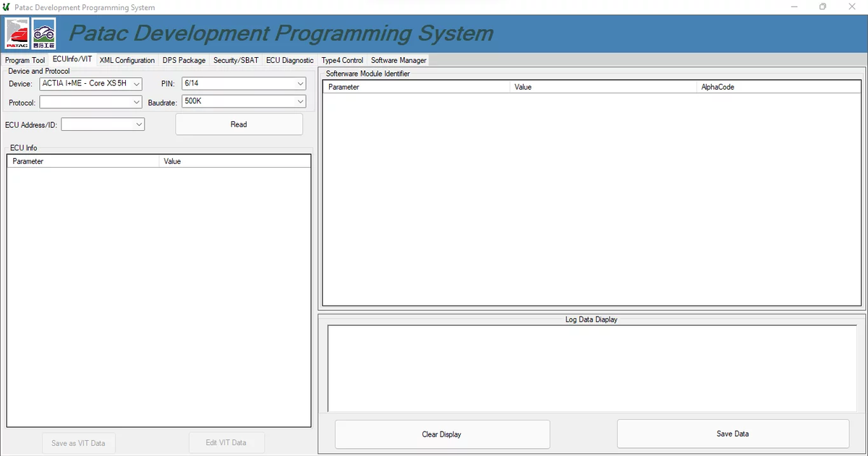Viewport: 868px width, 456px height.
Task: Click the second company logo icon
Action: 43,33
